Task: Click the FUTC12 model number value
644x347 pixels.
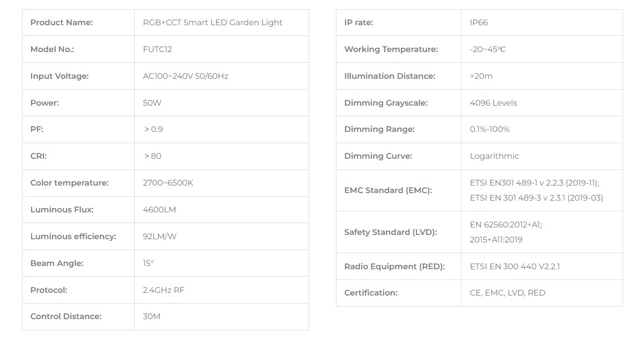Action: (x=157, y=49)
